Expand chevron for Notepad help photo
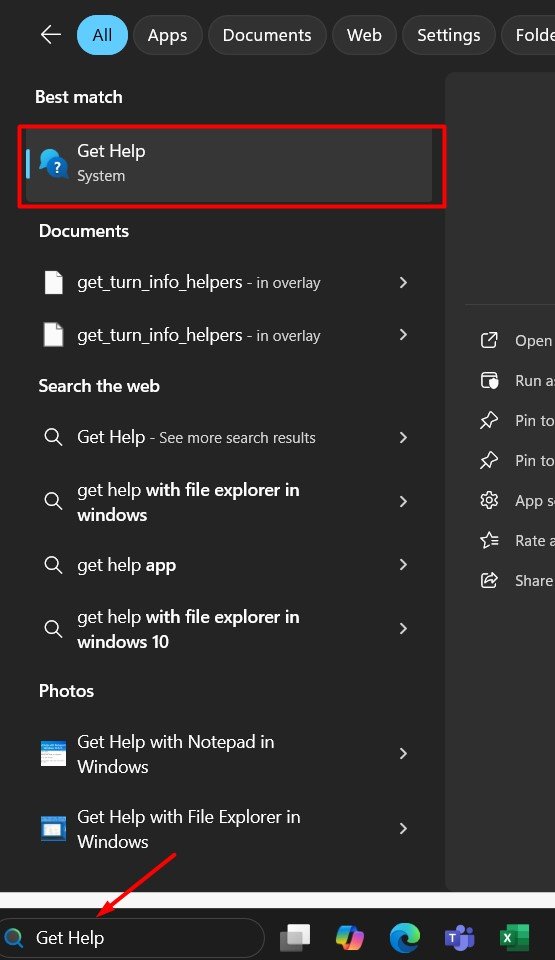 [x=403, y=754]
